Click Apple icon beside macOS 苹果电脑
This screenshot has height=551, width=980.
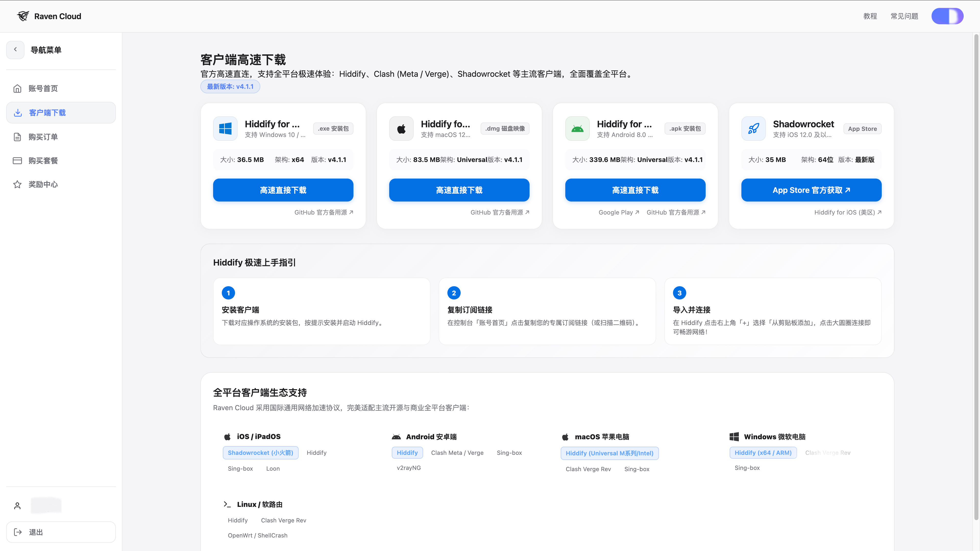[x=565, y=437]
